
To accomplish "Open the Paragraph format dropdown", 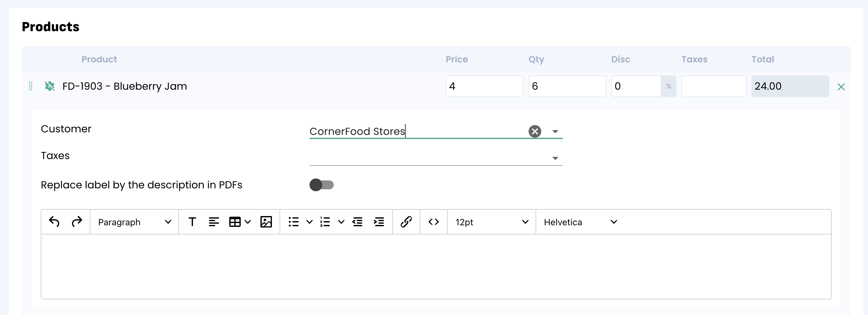I will pos(134,222).
